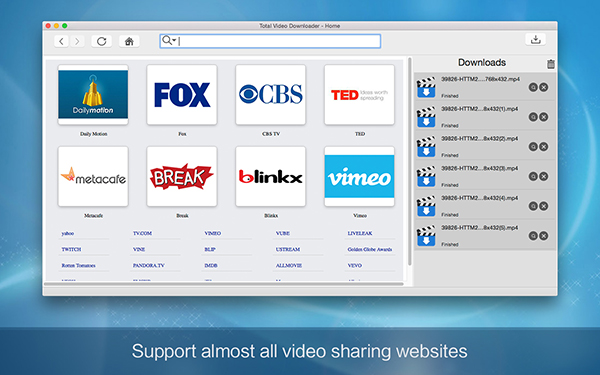Viewport: 600px width, 375px height.
Task: Select the 39826-HTTM2....8x432(5).mp4 file name
Action: tap(480, 228)
